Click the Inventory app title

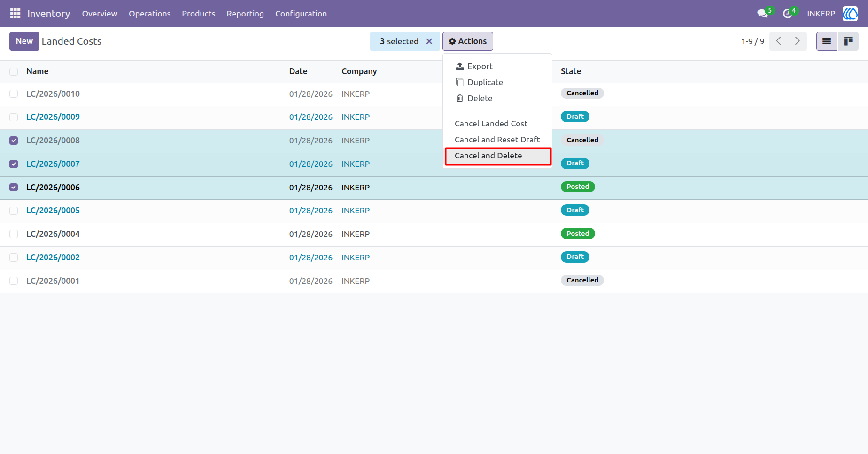tap(48, 14)
